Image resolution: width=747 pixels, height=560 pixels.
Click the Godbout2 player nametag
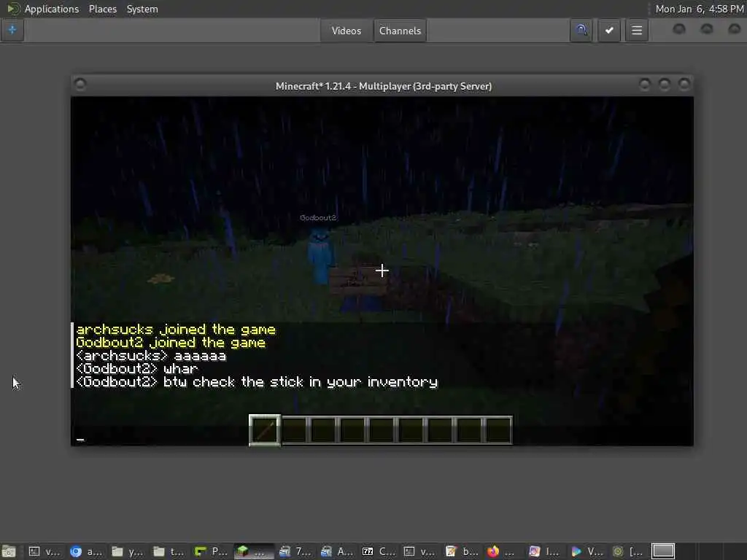coord(318,217)
